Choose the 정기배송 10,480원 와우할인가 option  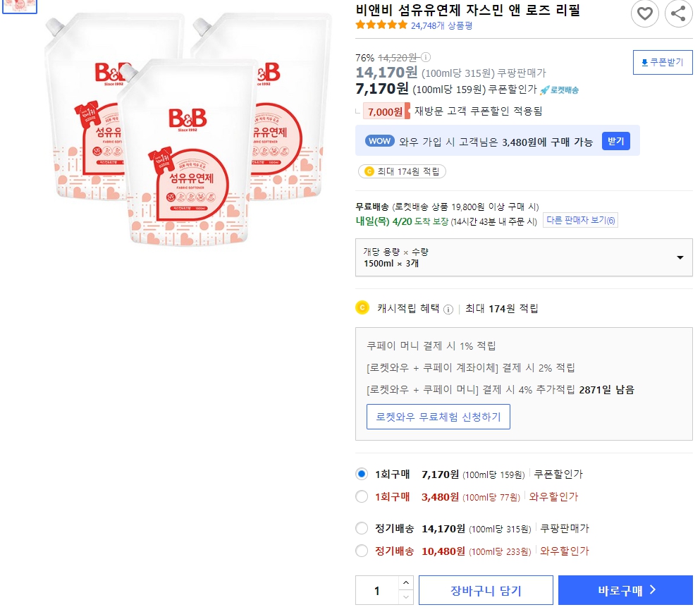pos(362,551)
